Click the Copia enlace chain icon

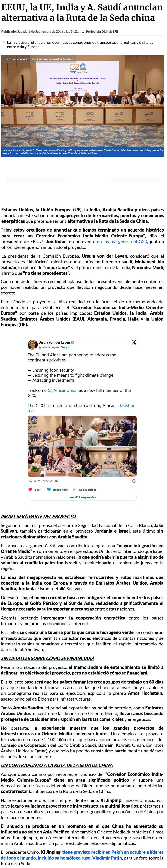(75, 490)
